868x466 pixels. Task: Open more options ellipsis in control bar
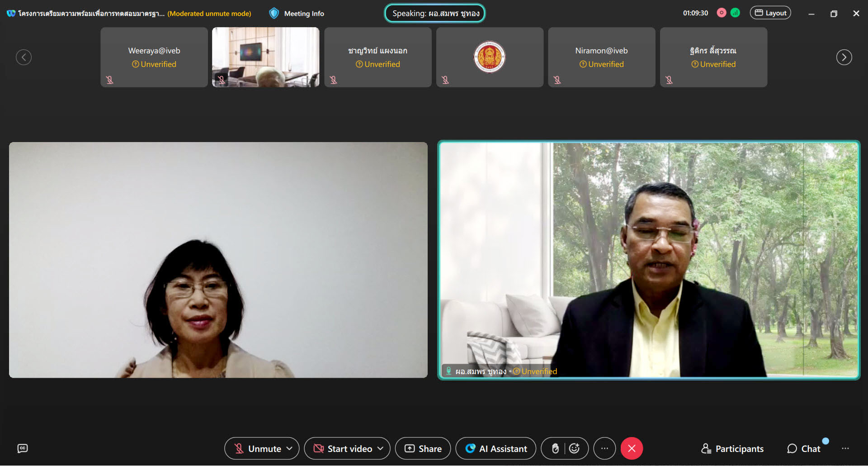604,448
